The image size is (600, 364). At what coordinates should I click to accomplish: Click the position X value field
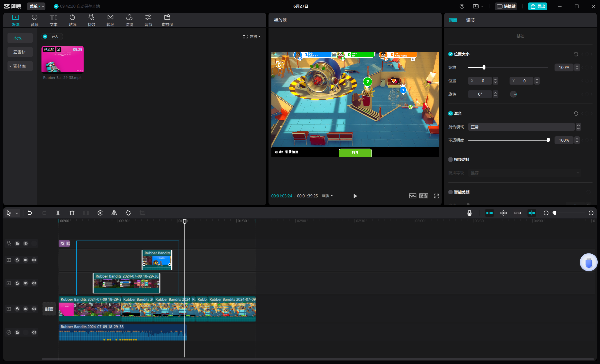coord(480,81)
